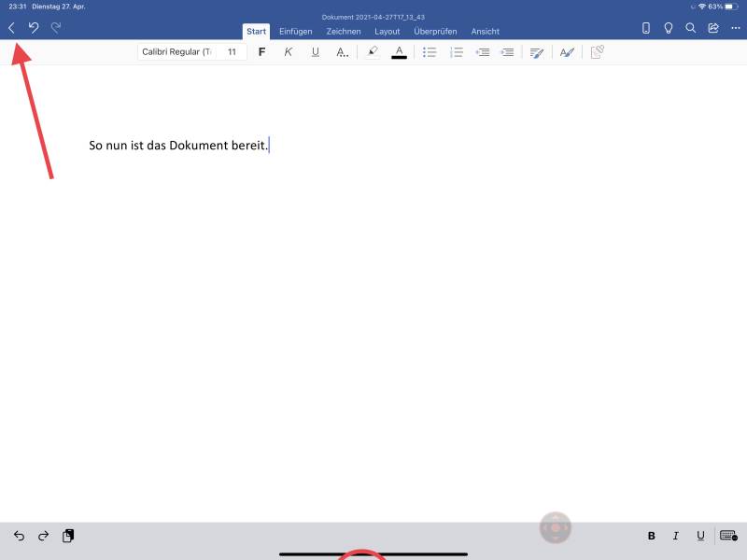Tap the share document icon
The image size is (747, 560).
pos(713,28)
